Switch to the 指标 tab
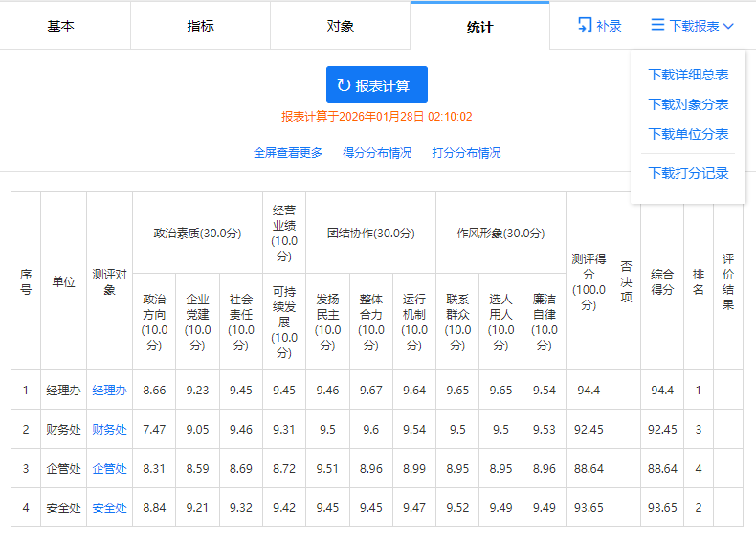The width and height of the screenshot is (756, 536). click(201, 26)
